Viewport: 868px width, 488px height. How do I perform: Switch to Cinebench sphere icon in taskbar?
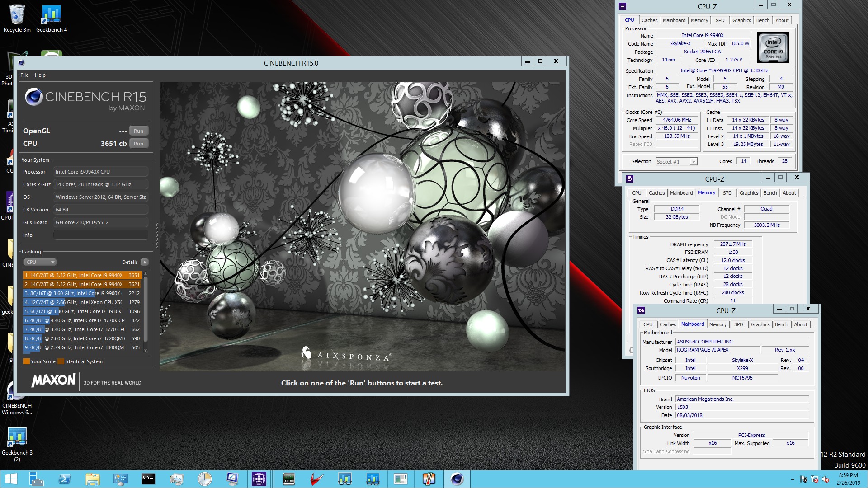point(457,479)
